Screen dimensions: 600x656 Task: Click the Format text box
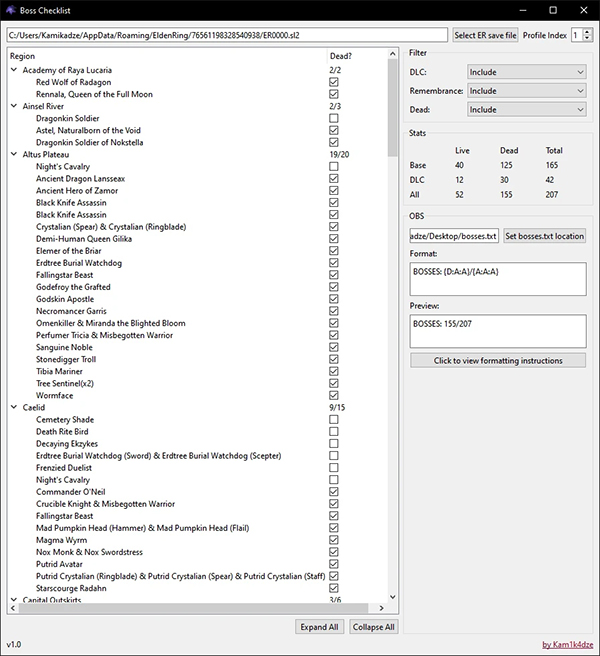click(x=498, y=279)
